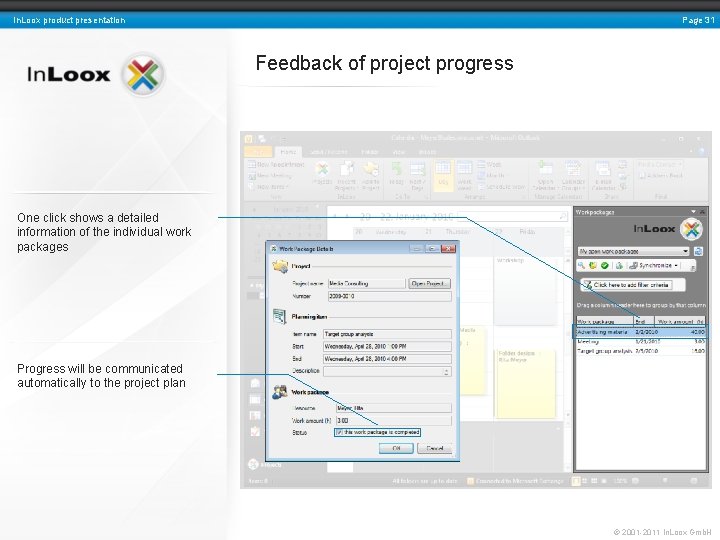Click the print icon in Workpackages toolbar
This screenshot has height=540, width=720.
point(619,265)
